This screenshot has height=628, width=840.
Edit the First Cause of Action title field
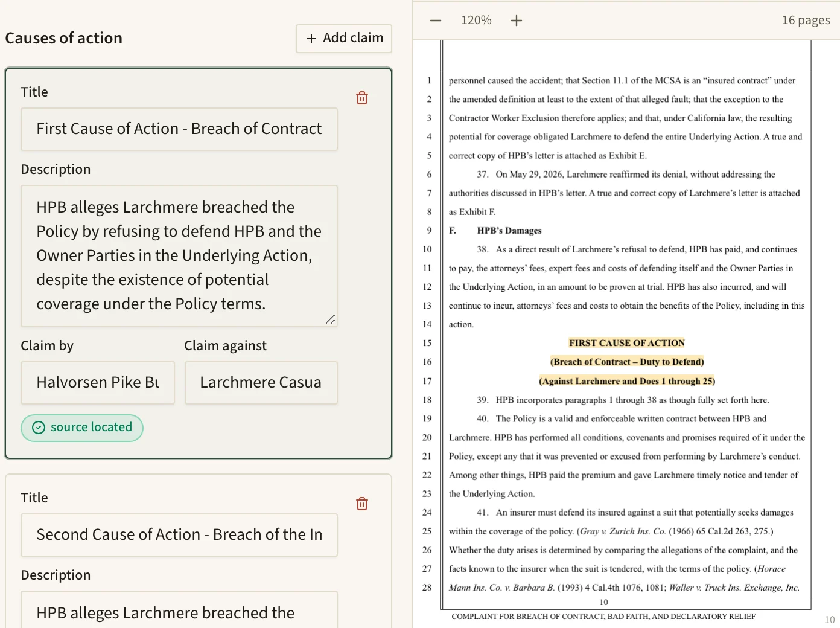coord(179,129)
